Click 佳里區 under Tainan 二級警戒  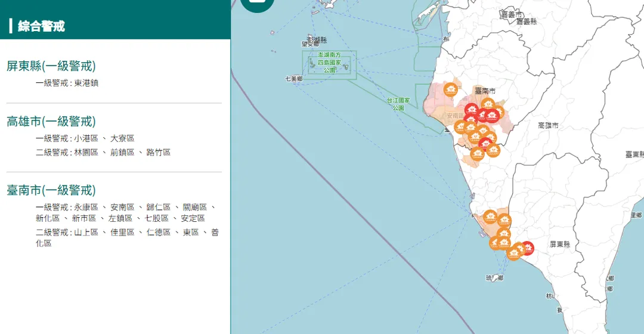pos(122,233)
